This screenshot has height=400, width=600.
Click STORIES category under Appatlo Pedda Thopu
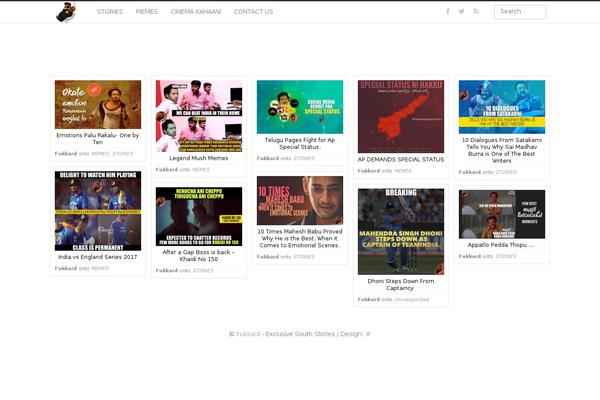pos(506,256)
